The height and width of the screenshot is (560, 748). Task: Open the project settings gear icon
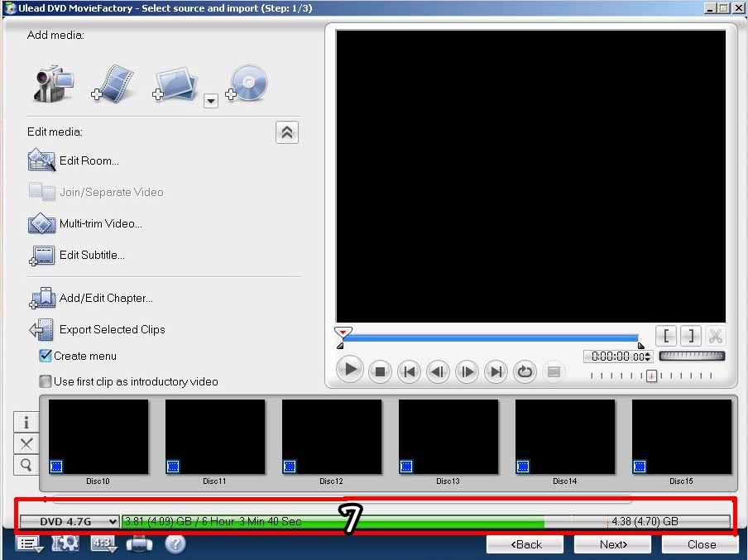pyautogui.click(x=64, y=543)
